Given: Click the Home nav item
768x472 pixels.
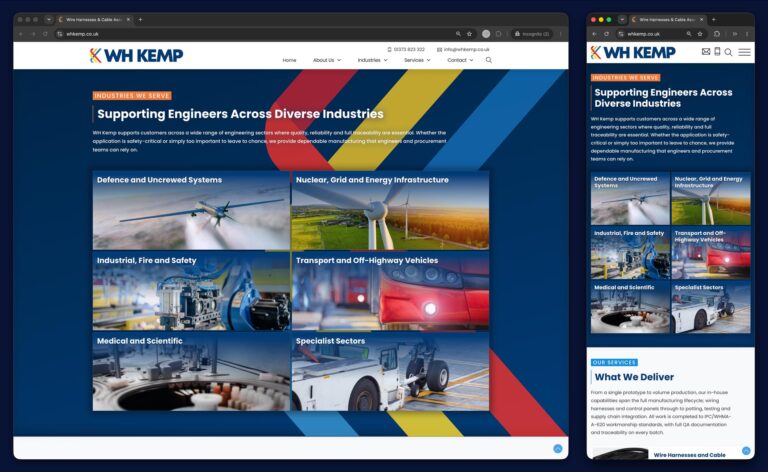Looking at the screenshot, I should tap(289, 60).
